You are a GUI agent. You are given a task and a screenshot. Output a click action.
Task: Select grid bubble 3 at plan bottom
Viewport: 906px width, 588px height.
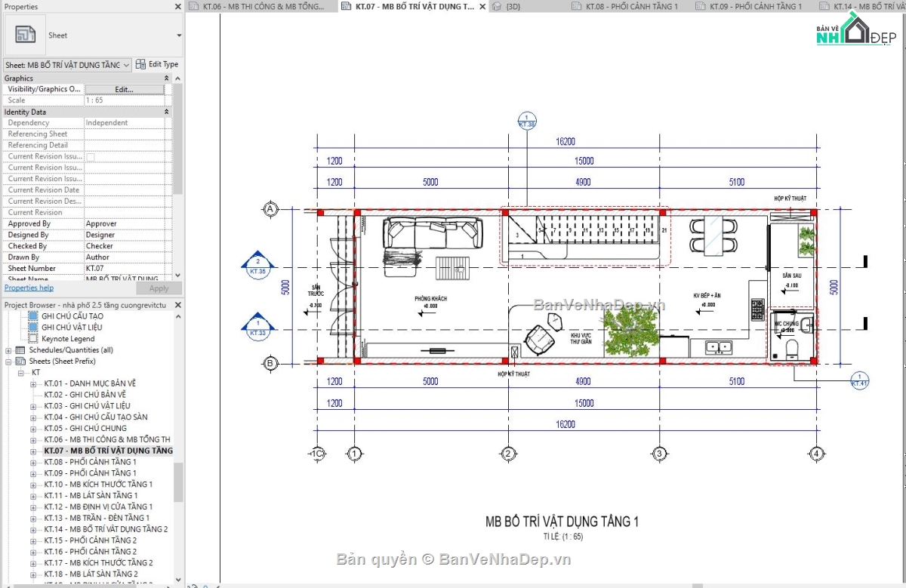coord(660,454)
